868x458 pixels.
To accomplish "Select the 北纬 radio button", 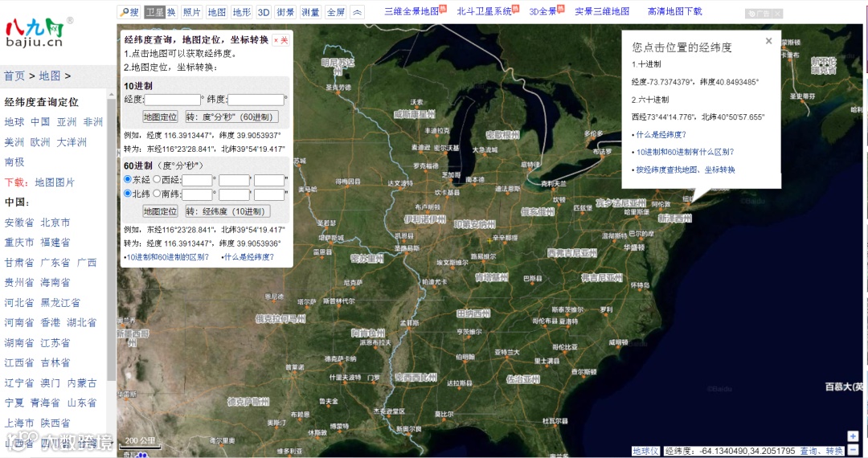I will (128, 194).
